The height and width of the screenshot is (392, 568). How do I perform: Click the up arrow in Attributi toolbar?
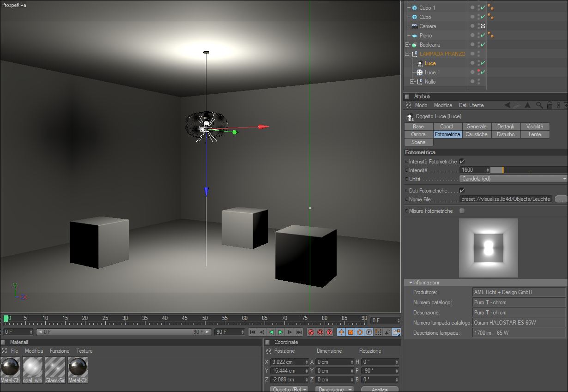point(527,105)
